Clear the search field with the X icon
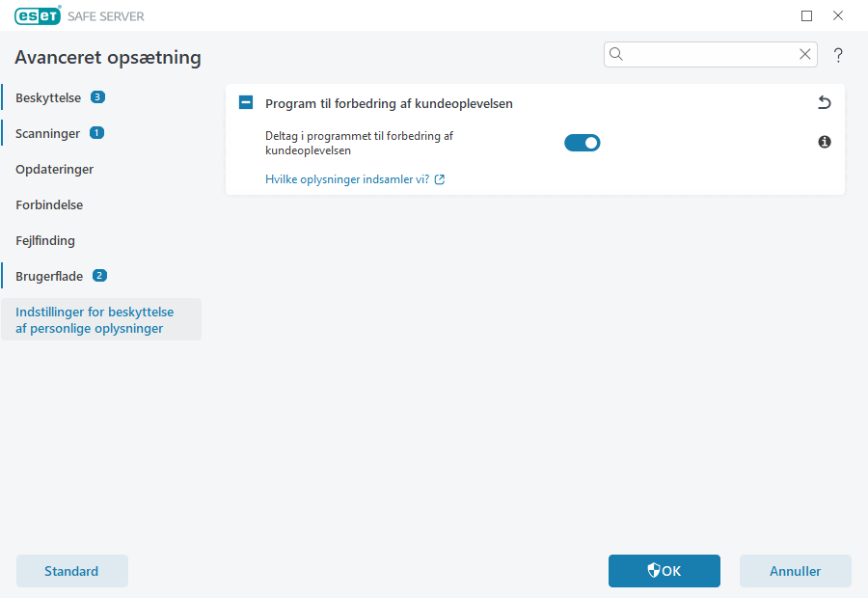Image resolution: width=868 pixels, height=598 pixels. tap(805, 54)
